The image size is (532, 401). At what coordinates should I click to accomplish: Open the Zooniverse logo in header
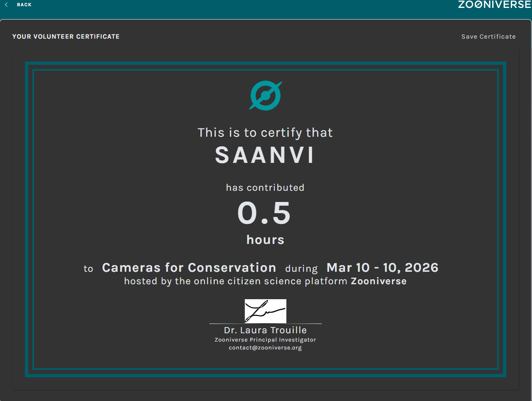click(494, 5)
